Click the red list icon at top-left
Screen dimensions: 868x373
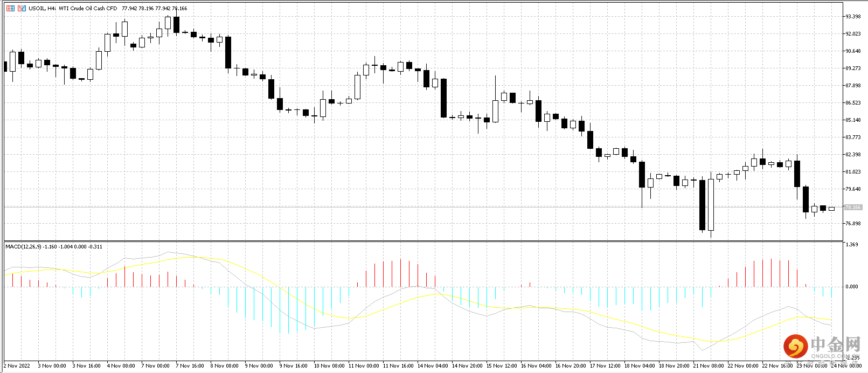pos(10,8)
